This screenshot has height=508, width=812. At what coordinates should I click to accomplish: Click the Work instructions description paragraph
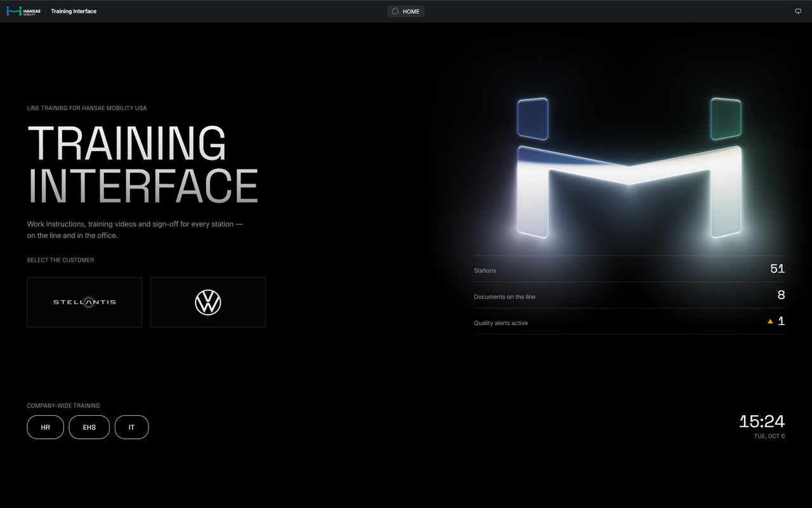pos(135,230)
